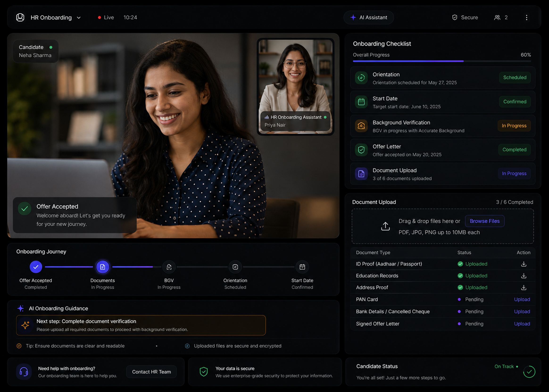The image size is (549, 392).
Task: Click the purple In Progress badge
Action: pyautogui.click(x=514, y=174)
